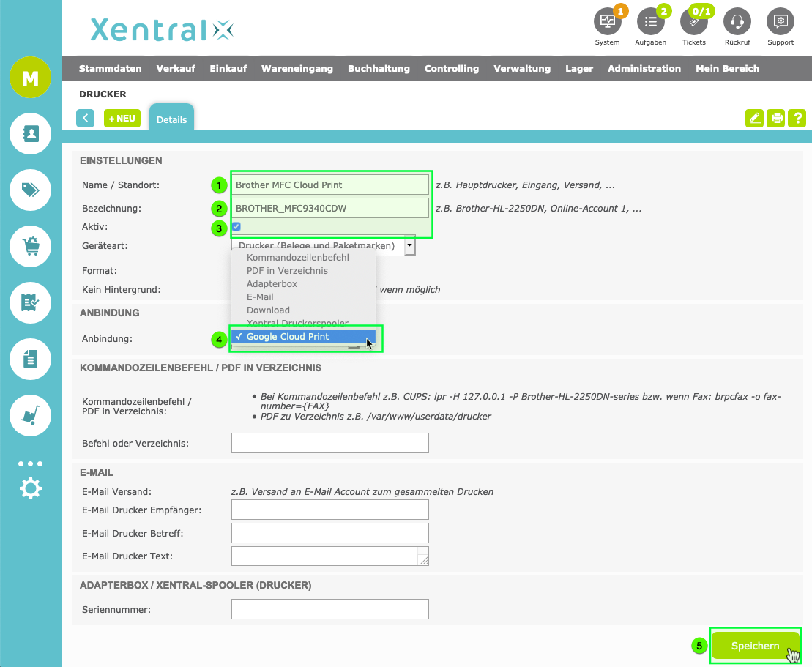Open the settings gear in sidebar

coord(30,488)
